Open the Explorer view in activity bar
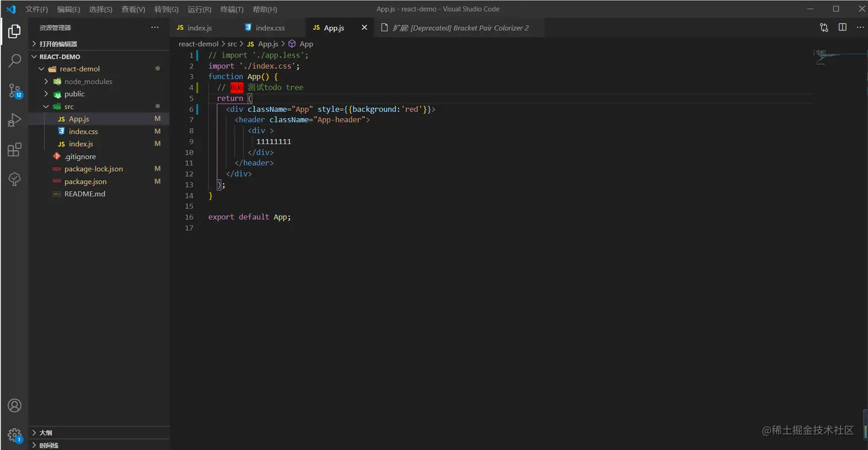 (x=14, y=31)
